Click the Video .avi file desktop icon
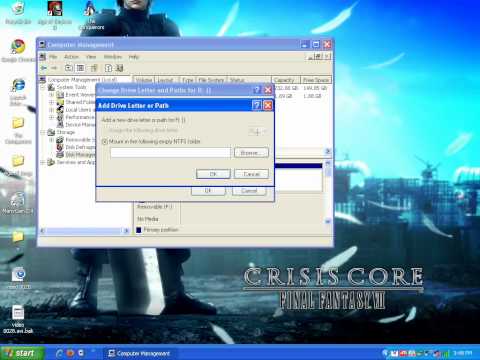This screenshot has width=480, height=360. pos(18,313)
